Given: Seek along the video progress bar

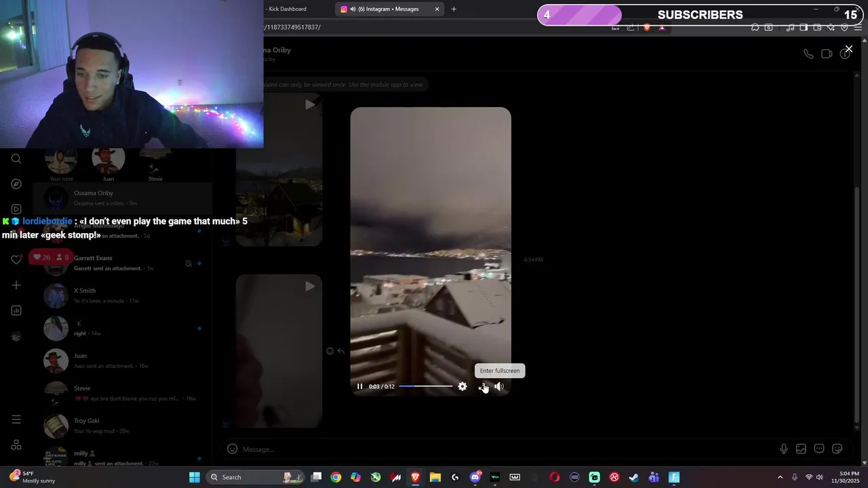Looking at the screenshot, I should [426, 386].
